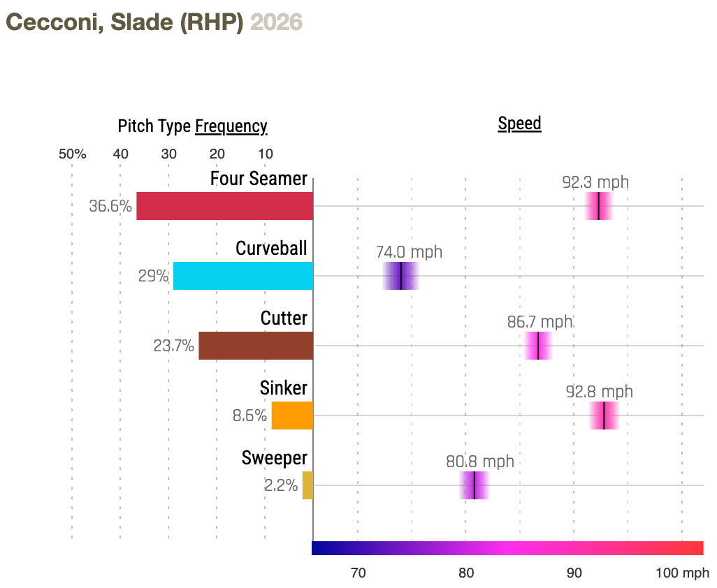Select the Sweeper pitch label
The image size is (717, 588).
coord(274,458)
